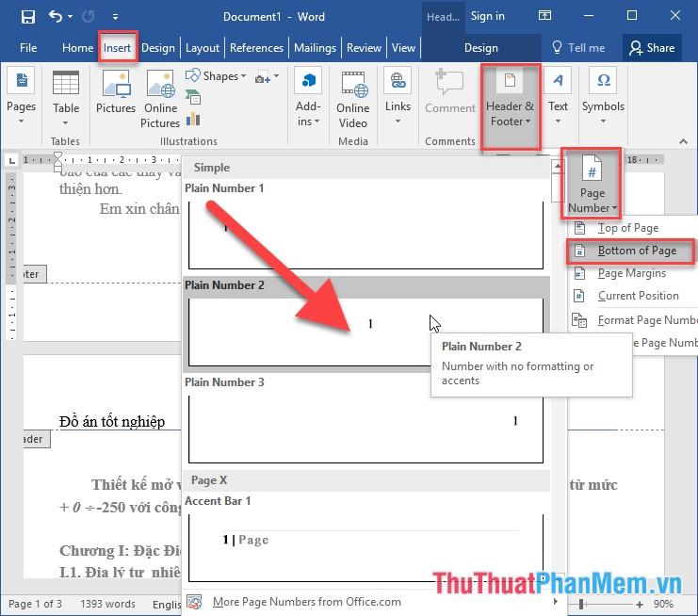Open the undo history dropdown arrow

click(71, 17)
